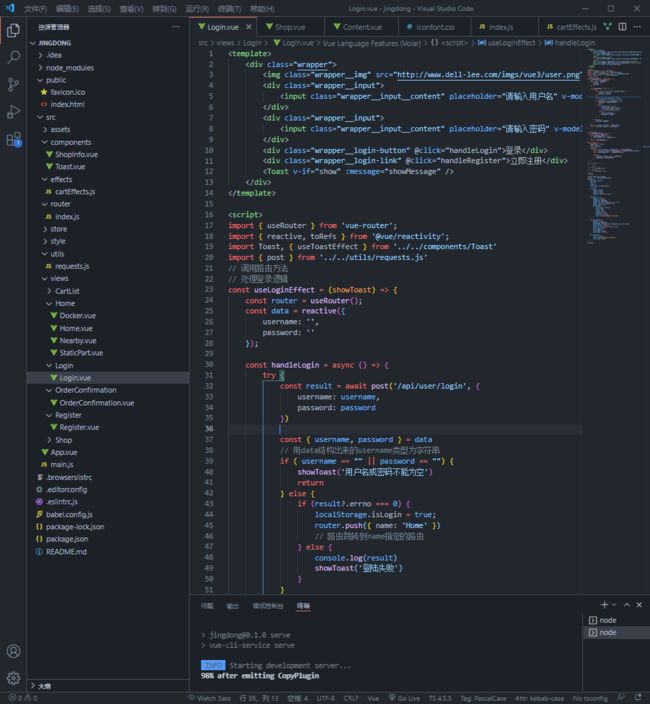Viewport: 650px width, 704px height.
Task: Open the Accounts menu icon
Action: pyautogui.click(x=13, y=651)
